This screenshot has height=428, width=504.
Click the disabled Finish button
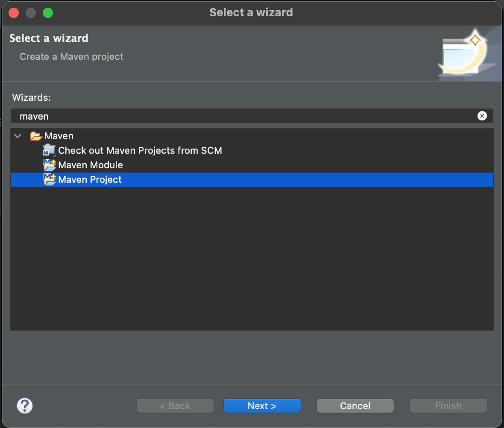click(448, 406)
